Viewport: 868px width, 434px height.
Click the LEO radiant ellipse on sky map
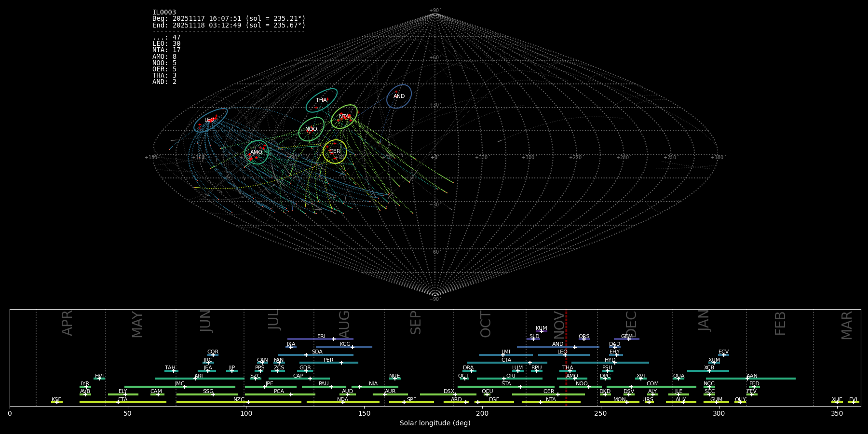[x=210, y=120]
